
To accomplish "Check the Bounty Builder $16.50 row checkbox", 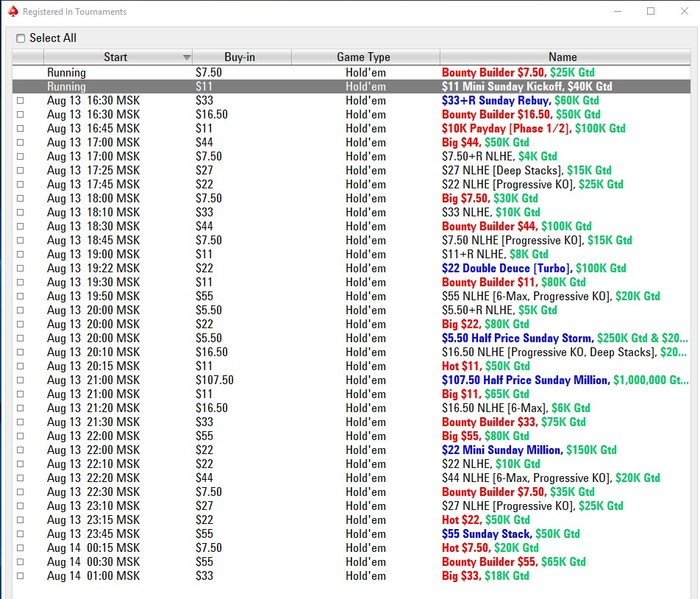I will (21, 115).
